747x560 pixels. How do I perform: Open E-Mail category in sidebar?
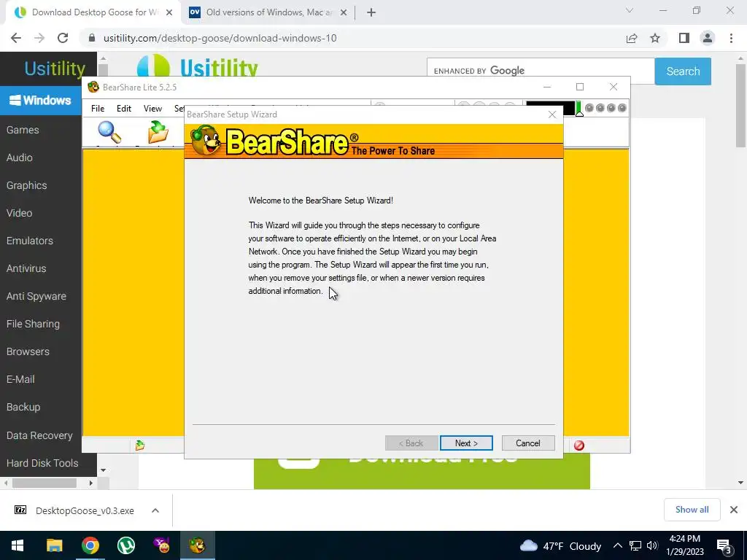pos(20,379)
